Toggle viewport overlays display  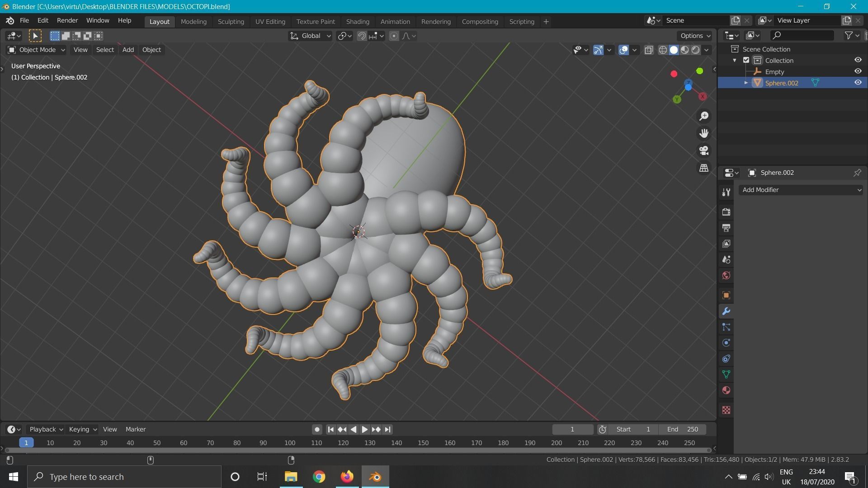tap(623, 50)
